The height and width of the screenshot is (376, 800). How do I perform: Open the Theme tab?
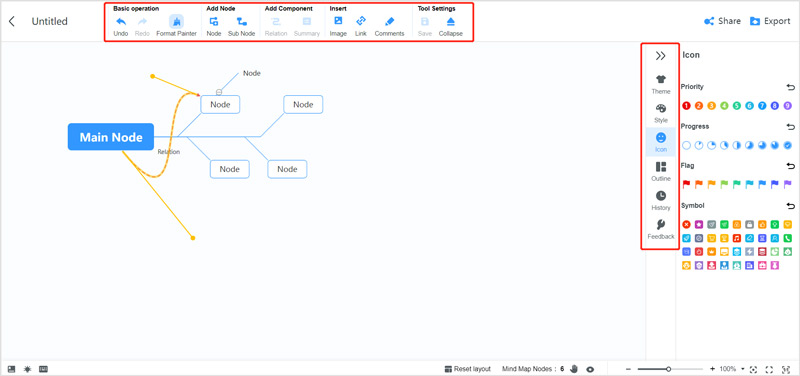(x=661, y=84)
